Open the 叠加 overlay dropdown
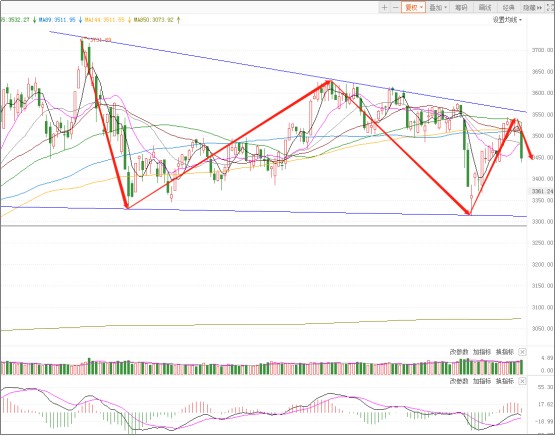555x436 pixels. click(438, 7)
